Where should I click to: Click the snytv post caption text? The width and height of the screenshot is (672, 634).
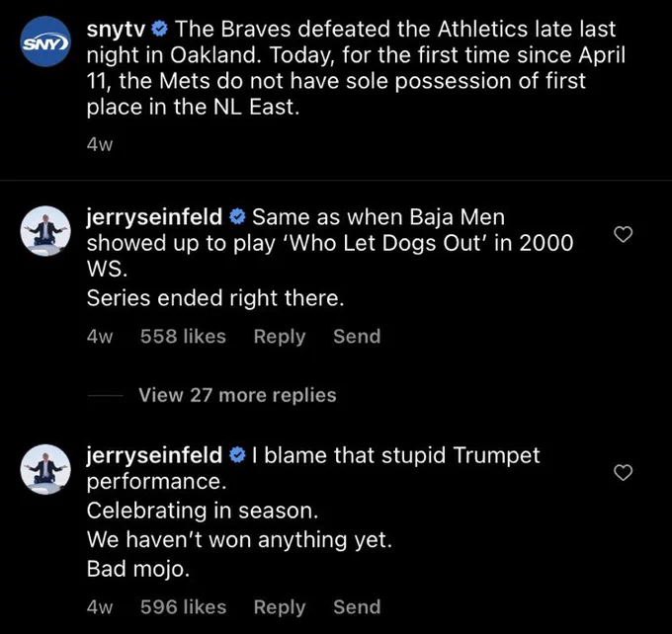pos(356,68)
